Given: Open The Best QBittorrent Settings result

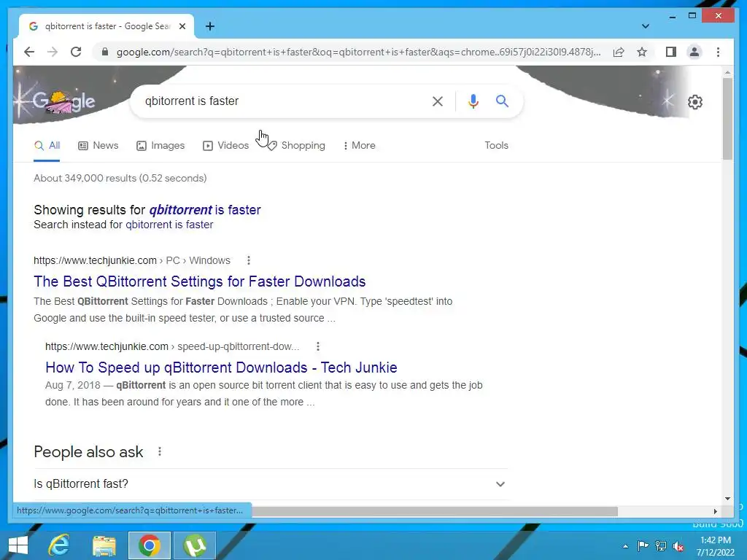Looking at the screenshot, I should (200, 281).
